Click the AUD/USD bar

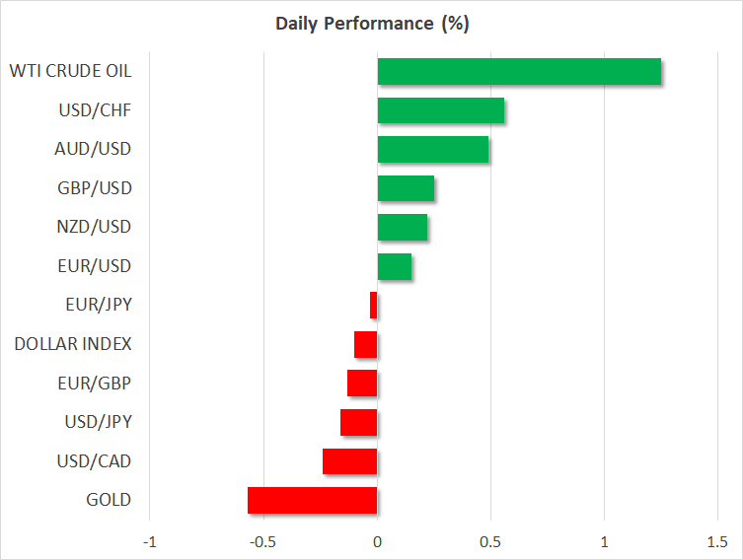(433, 149)
